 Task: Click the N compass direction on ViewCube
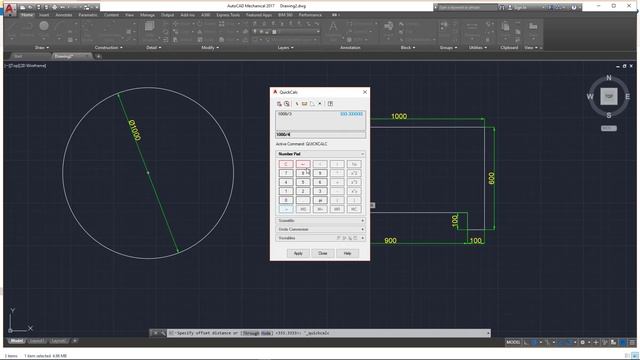tap(609, 78)
